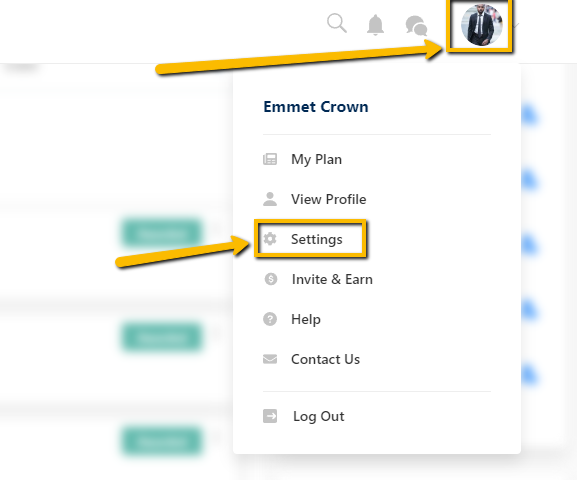Click the profile avatar photo

482,25
